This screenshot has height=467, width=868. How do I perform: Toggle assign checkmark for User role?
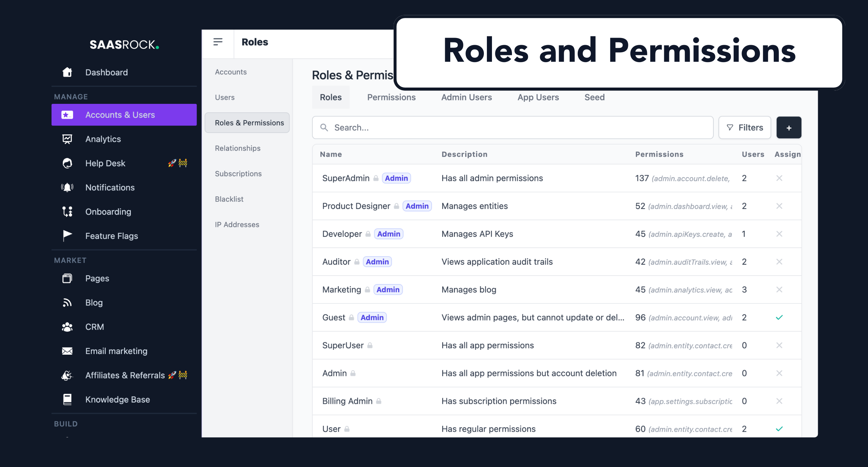point(779,429)
